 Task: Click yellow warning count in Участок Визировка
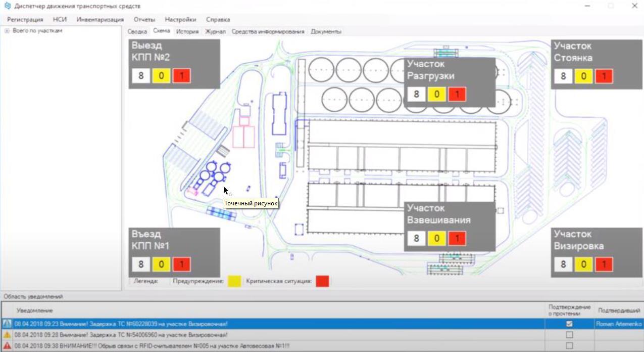pyautogui.click(x=584, y=264)
